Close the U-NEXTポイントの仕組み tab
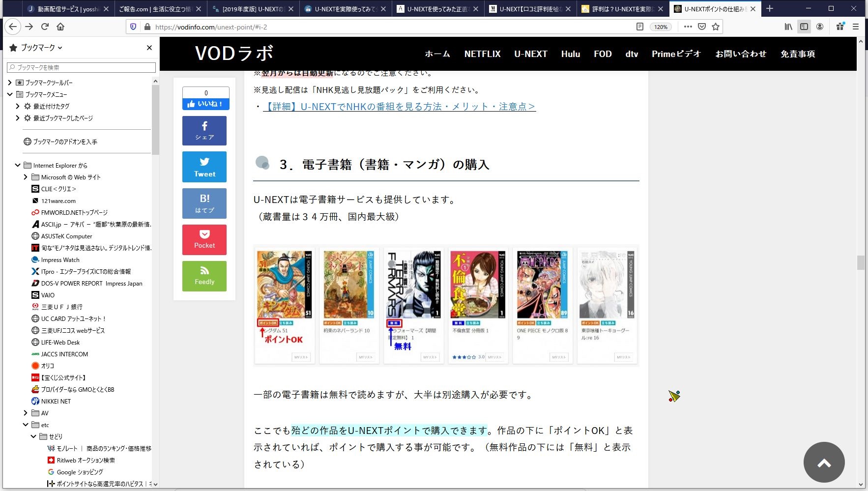 tap(753, 9)
